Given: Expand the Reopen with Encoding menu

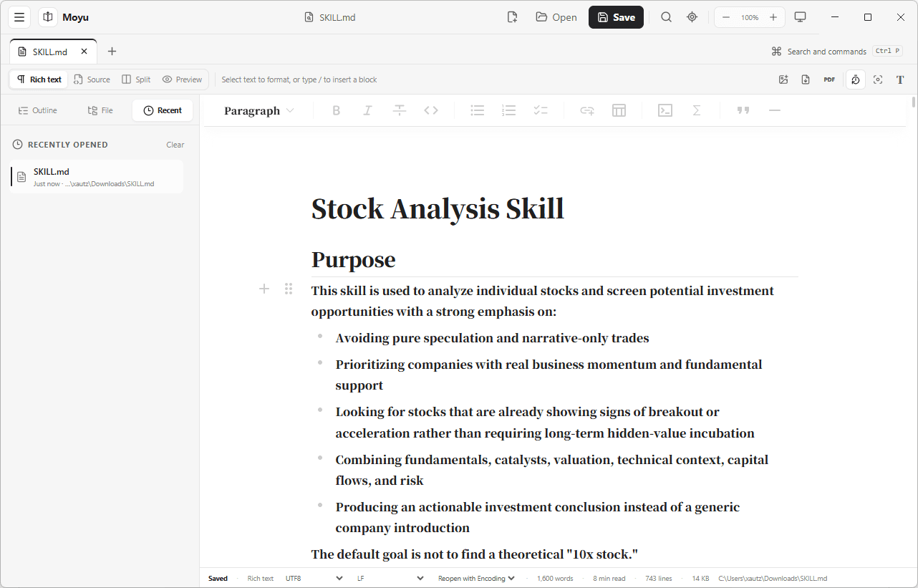Looking at the screenshot, I should 476,578.
